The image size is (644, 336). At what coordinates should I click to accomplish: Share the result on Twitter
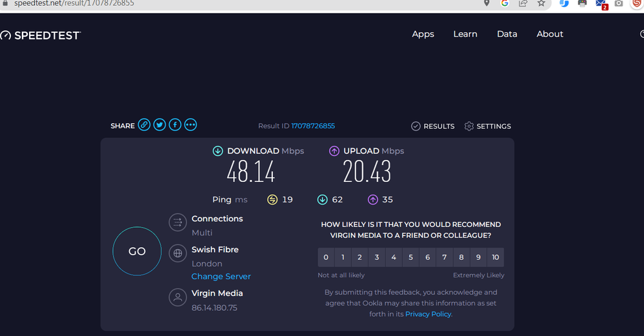point(159,124)
